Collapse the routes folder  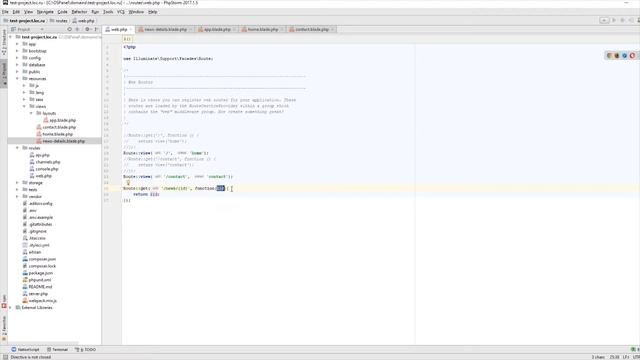click(x=17, y=148)
